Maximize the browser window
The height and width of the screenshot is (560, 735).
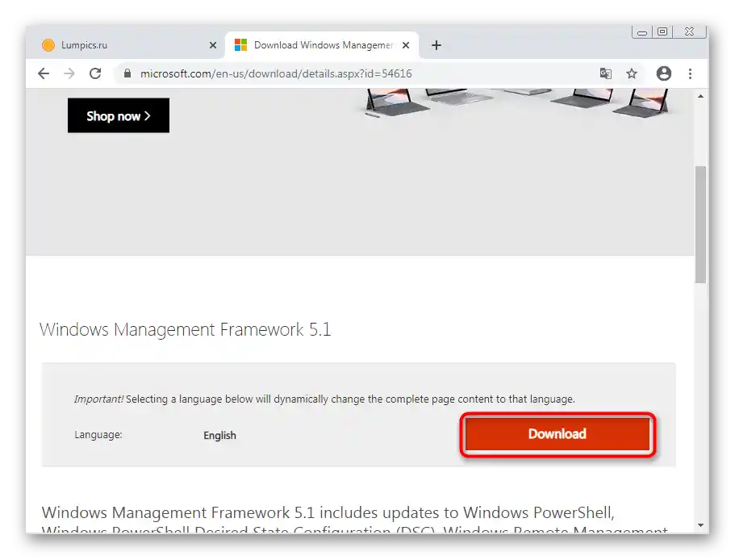click(662, 31)
